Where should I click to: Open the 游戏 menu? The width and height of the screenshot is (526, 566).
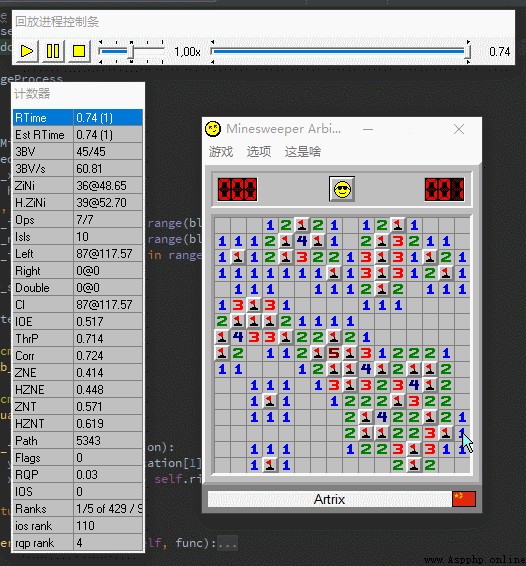221,152
